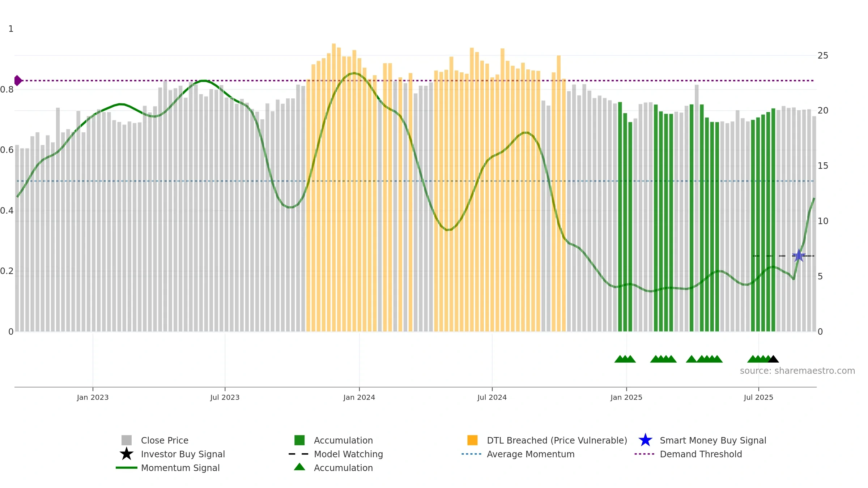868x488 pixels.
Task: Click the Jul 2025 axis label
Action: click(758, 398)
